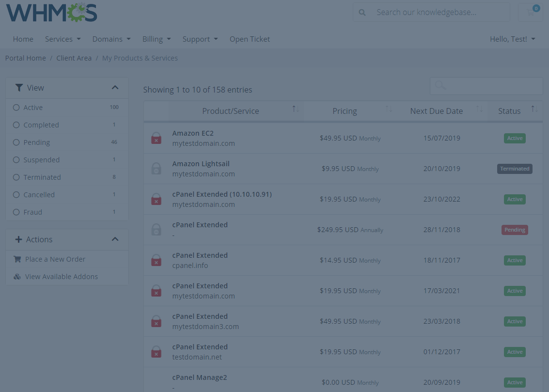Sort the table by Next Due Date
Viewport: 549px width, 392px height.
coord(436,110)
